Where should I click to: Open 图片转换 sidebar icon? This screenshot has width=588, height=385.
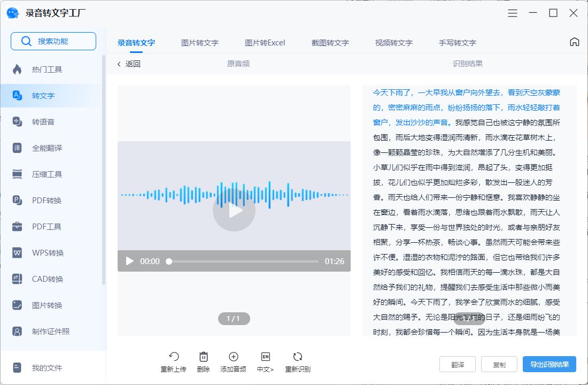17,305
